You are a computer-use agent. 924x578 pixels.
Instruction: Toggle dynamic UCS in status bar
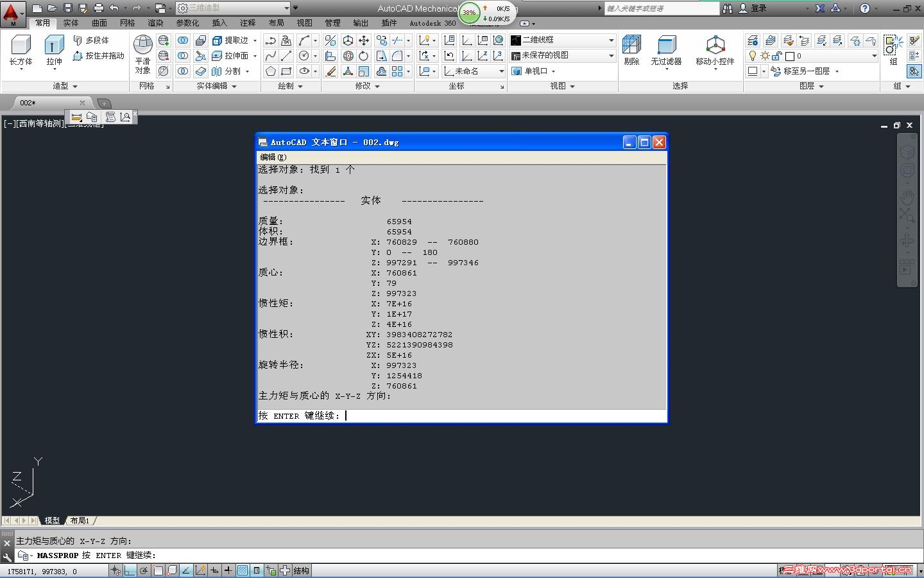(x=200, y=570)
